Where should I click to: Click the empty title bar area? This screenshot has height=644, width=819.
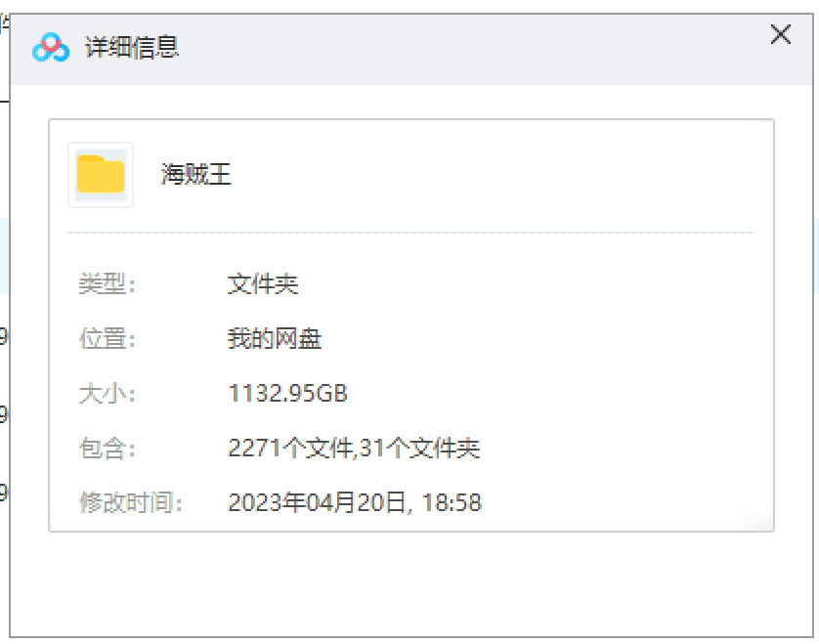[x=470, y=48]
